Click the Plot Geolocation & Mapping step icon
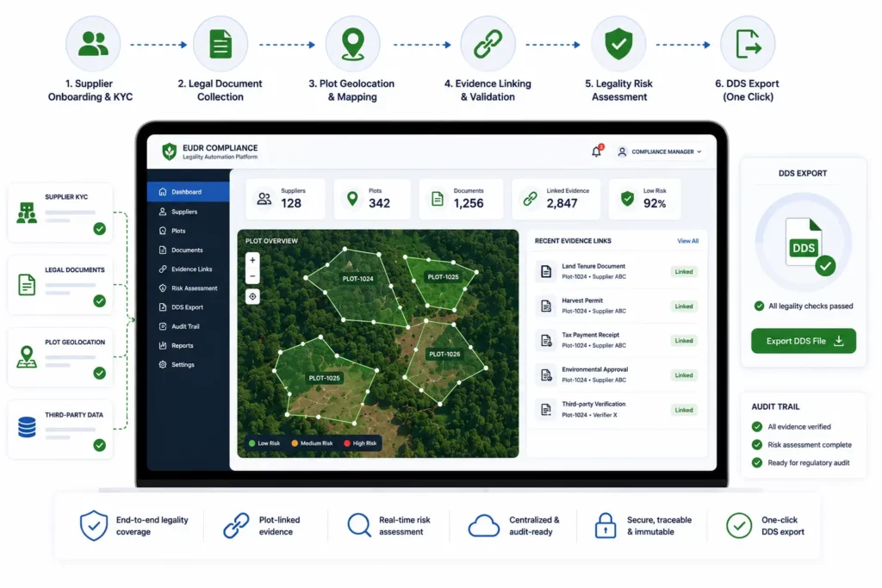This screenshot has height=588, width=882. pos(352,44)
